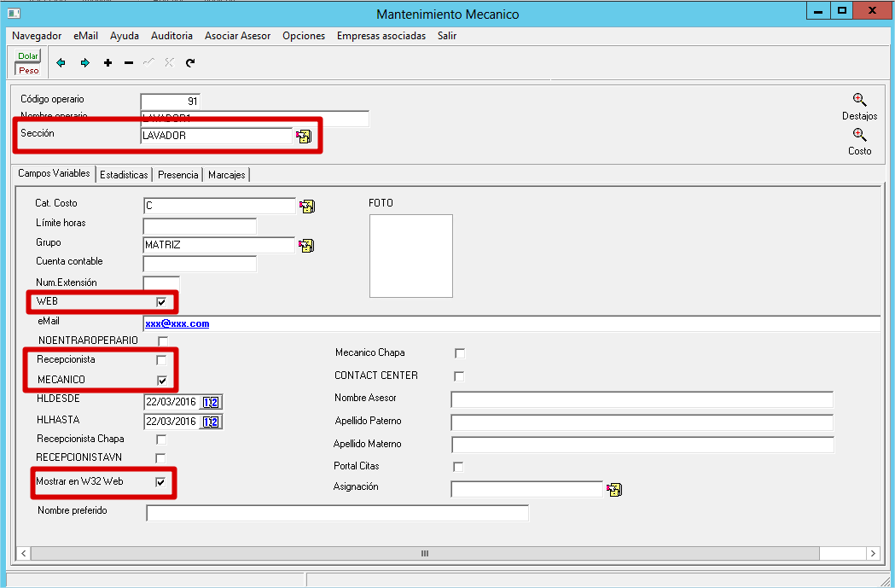This screenshot has width=895, height=588.
Task: Open calendar picker for HLDESDE date
Action: [x=211, y=402]
